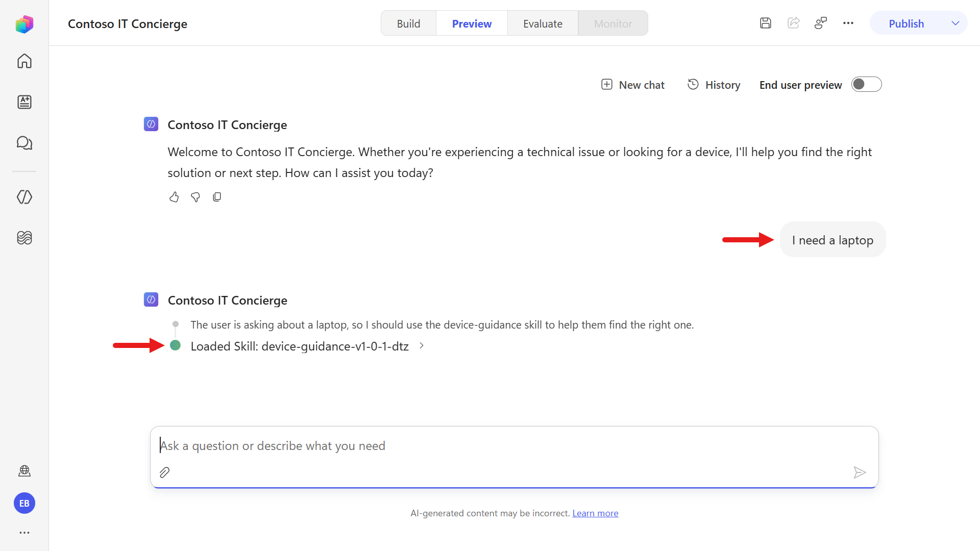
Task: Switch to the Preview tab
Action: [472, 23]
